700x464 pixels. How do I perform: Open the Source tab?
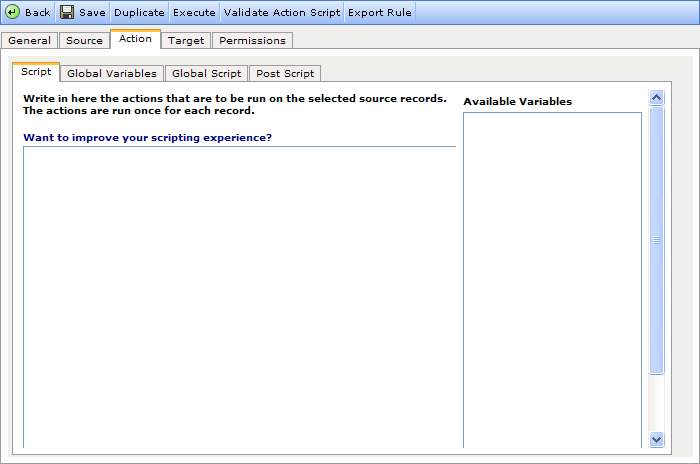click(84, 41)
